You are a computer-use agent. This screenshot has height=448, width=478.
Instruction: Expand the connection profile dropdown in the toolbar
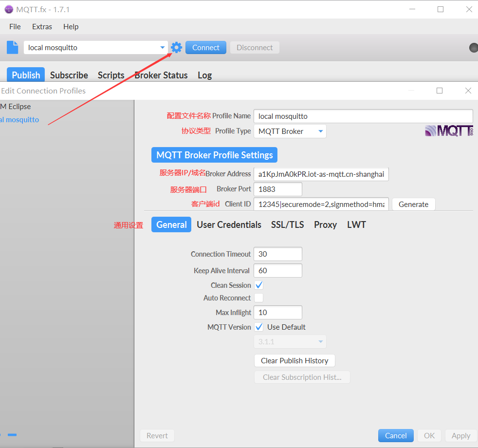pyautogui.click(x=162, y=47)
